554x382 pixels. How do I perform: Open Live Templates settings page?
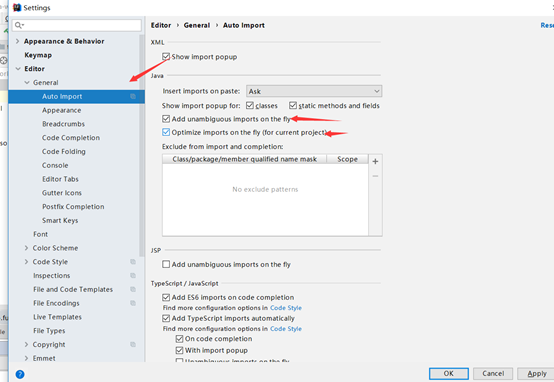57,317
